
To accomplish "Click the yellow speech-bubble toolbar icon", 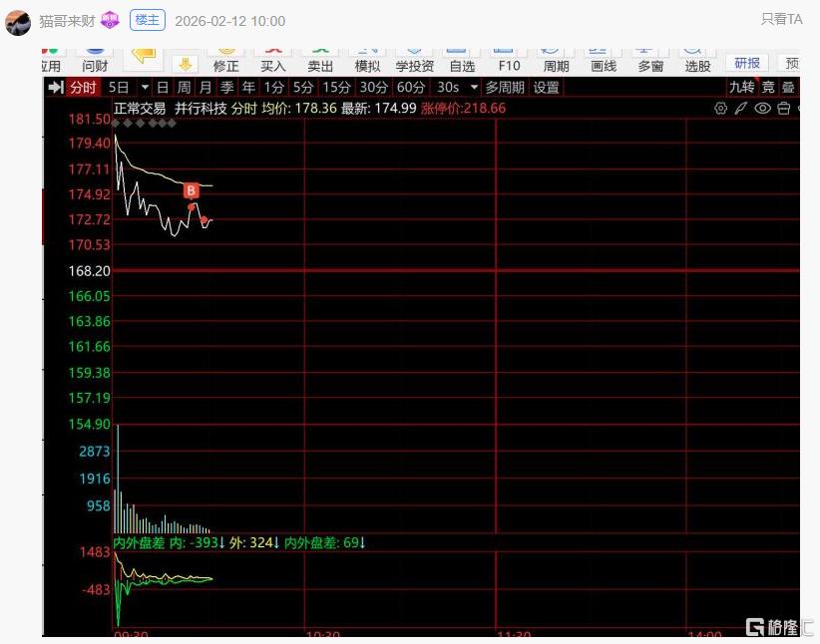I will (x=144, y=56).
